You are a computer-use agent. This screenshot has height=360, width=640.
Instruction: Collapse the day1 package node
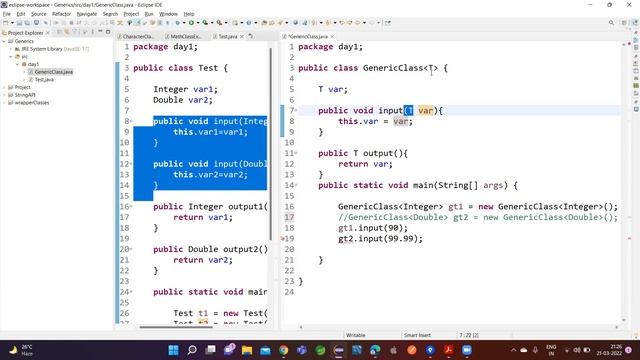pyautogui.click(x=18, y=64)
